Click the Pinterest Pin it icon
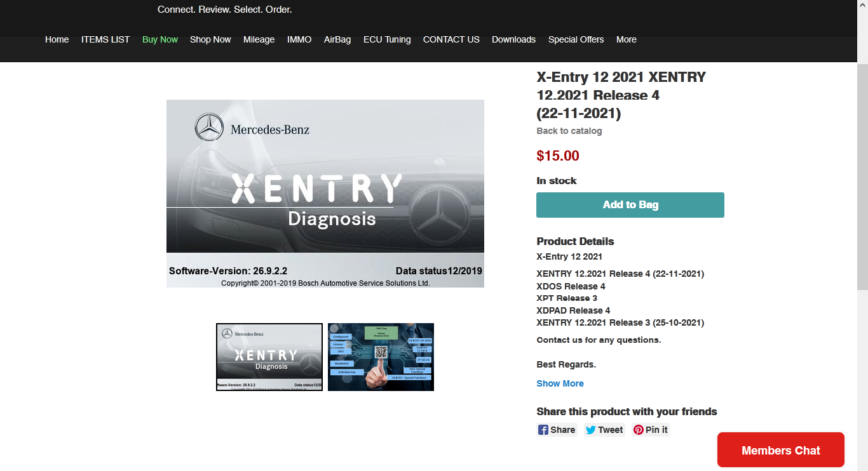The image size is (868, 471). coord(651,430)
